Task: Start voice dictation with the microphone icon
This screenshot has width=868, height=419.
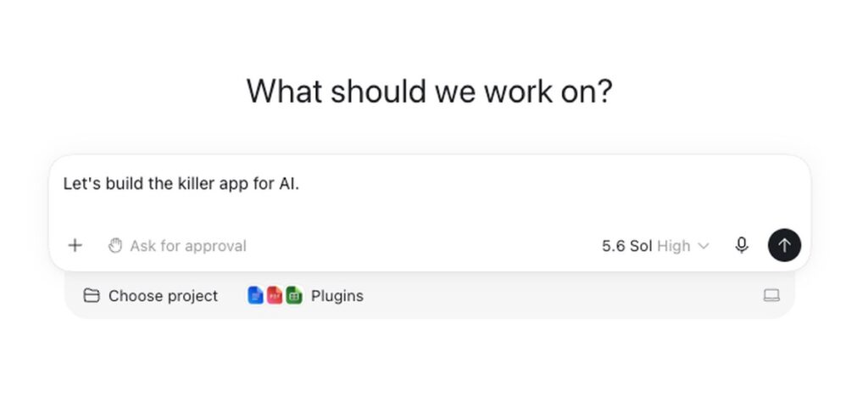Action: coord(742,245)
